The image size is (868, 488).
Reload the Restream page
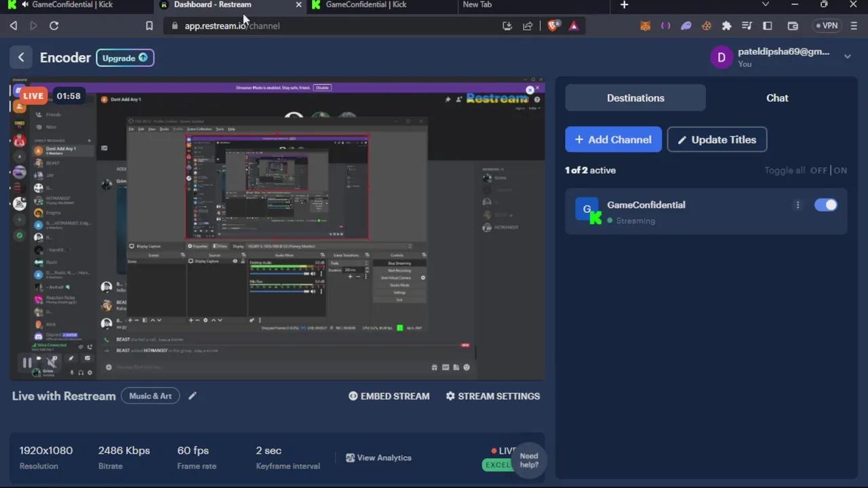click(x=54, y=26)
